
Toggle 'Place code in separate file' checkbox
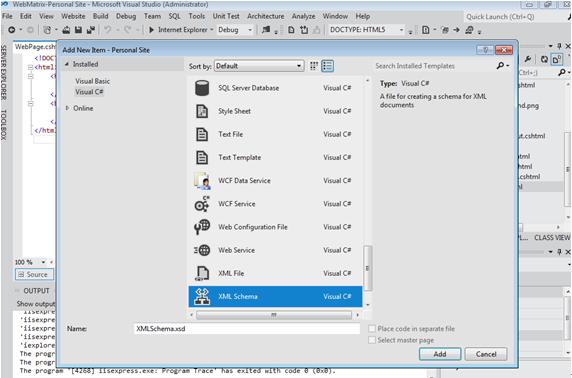click(x=372, y=329)
